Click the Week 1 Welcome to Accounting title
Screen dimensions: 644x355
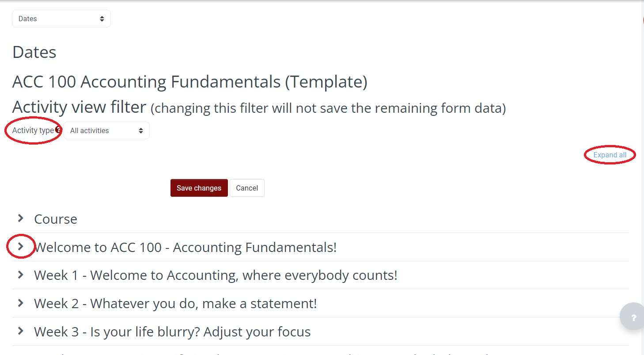216,275
